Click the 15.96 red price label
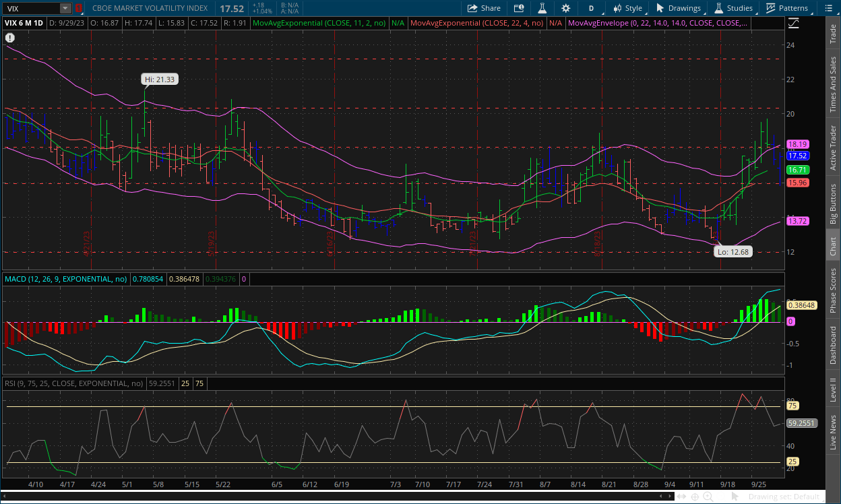Image resolution: width=841 pixels, height=504 pixels. tap(798, 183)
